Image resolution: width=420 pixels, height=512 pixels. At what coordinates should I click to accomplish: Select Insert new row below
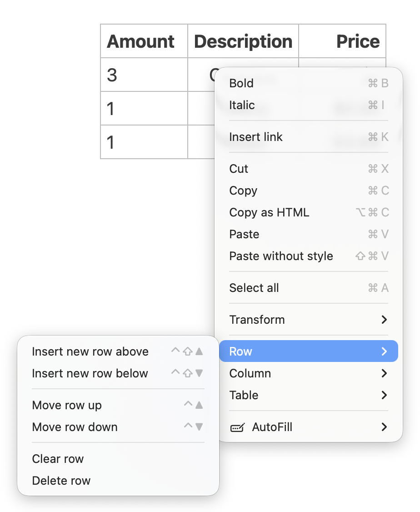click(x=89, y=373)
